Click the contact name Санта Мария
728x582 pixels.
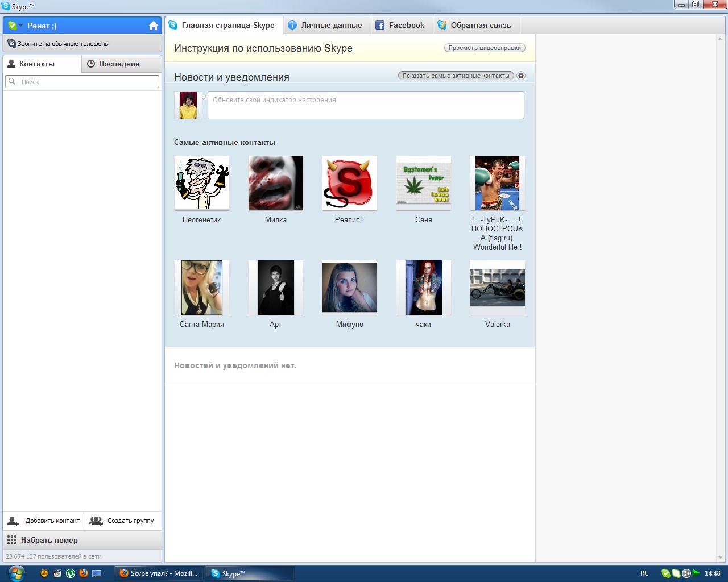click(202, 324)
